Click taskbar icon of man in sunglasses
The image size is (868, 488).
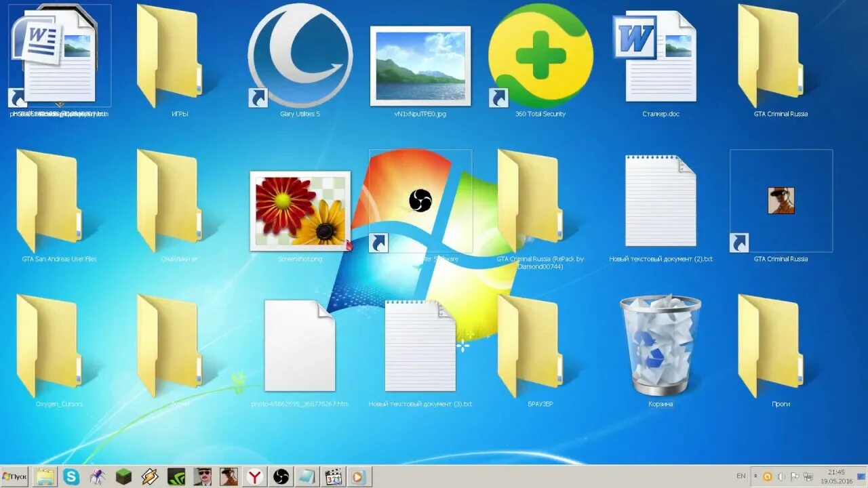202,477
